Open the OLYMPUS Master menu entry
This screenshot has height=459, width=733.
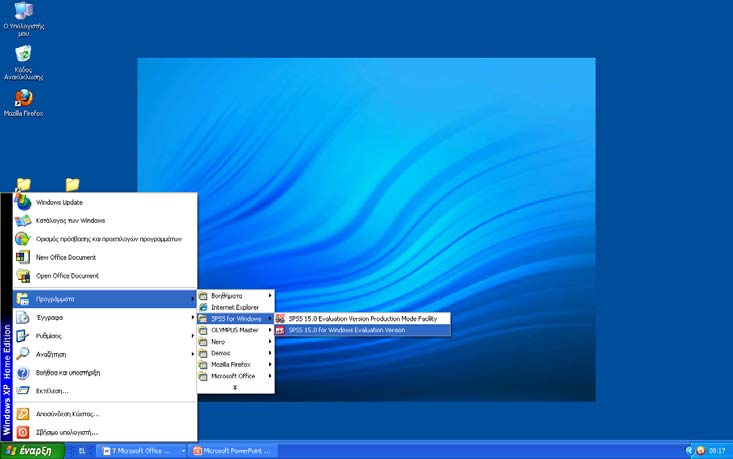(236, 330)
